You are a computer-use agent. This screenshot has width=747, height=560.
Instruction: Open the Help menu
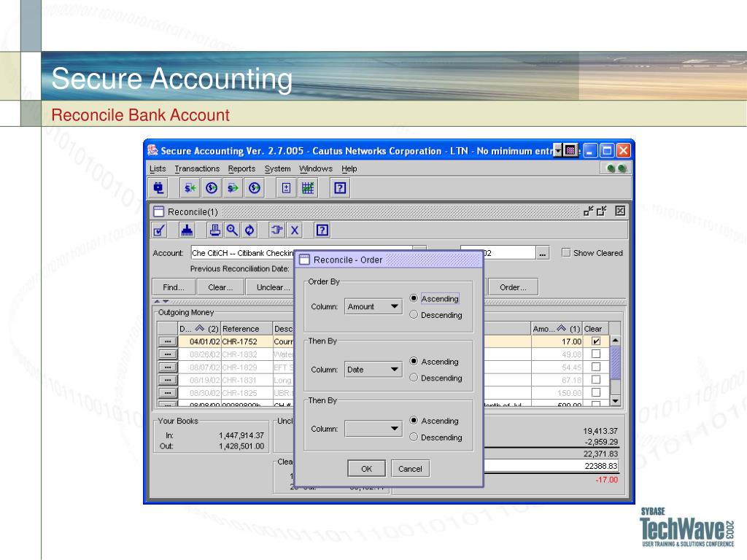(x=349, y=168)
